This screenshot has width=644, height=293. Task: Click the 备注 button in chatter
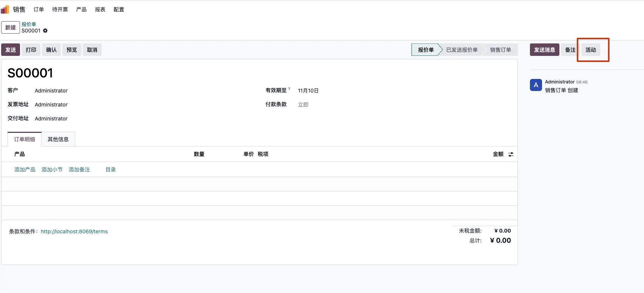tap(570, 50)
